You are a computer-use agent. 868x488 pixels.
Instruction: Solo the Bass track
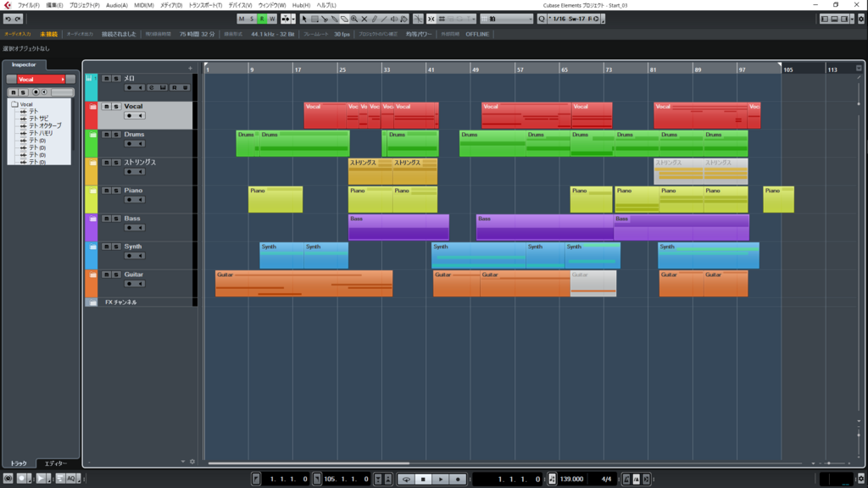pos(116,219)
